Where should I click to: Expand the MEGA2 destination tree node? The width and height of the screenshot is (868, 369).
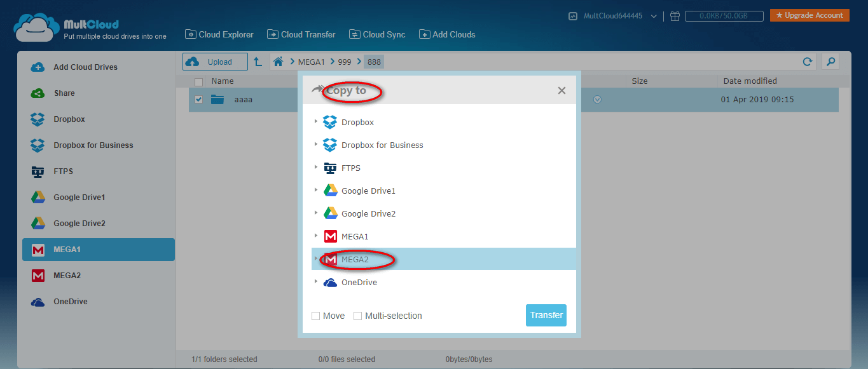tap(317, 259)
